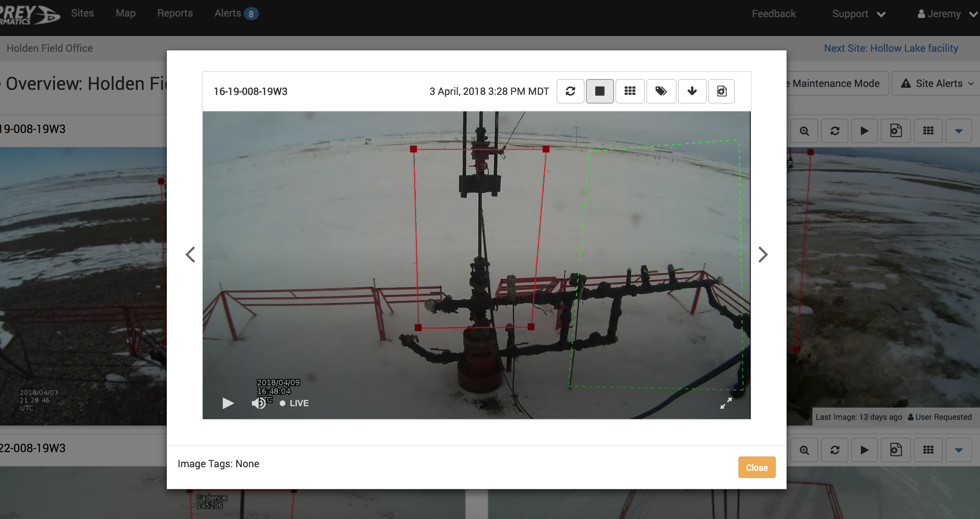
Task: Zoom into the 16-19-008-19W3 camera feed
Action: click(804, 130)
